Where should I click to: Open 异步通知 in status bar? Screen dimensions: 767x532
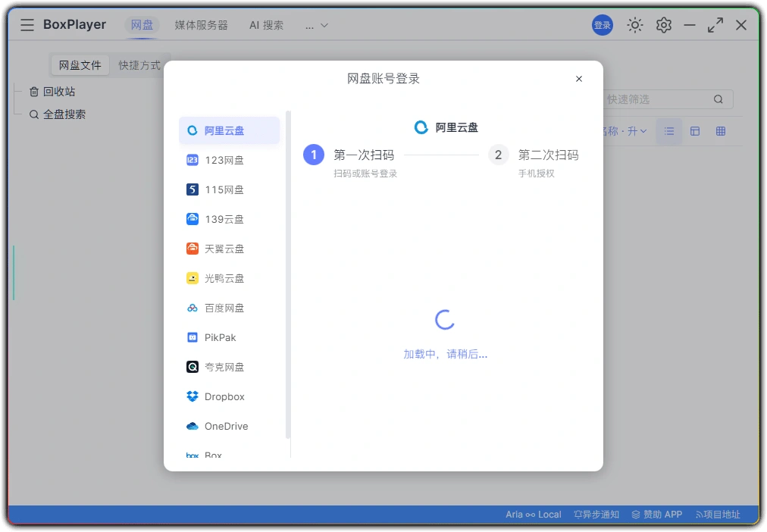[x=596, y=515]
